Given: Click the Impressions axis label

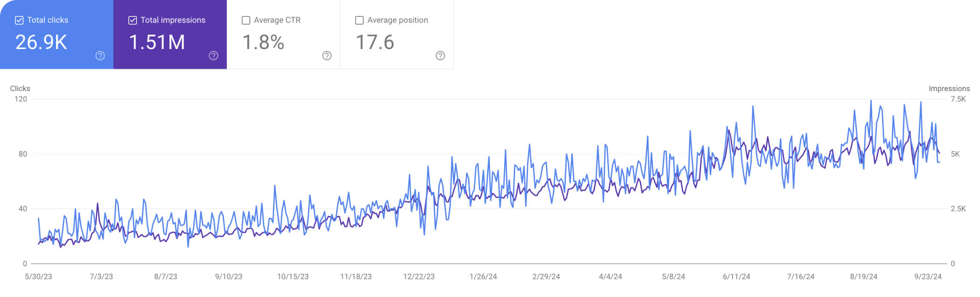Looking at the screenshot, I should coord(949,88).
